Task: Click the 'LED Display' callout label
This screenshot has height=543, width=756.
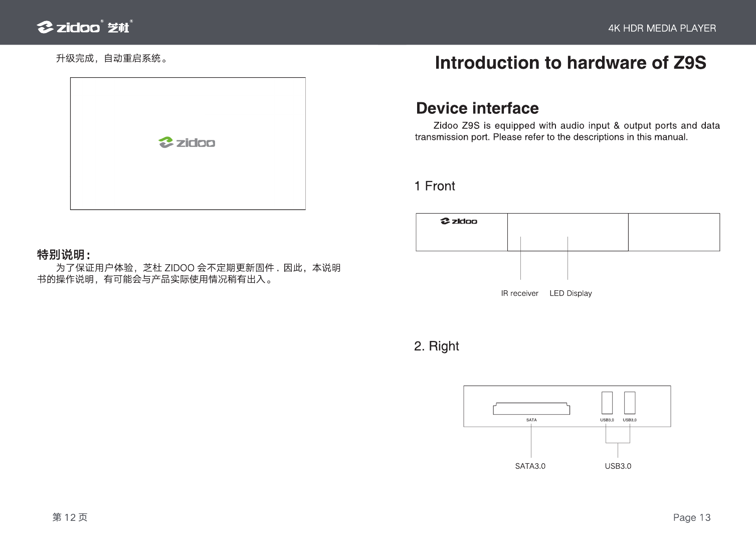Action: 571,293
